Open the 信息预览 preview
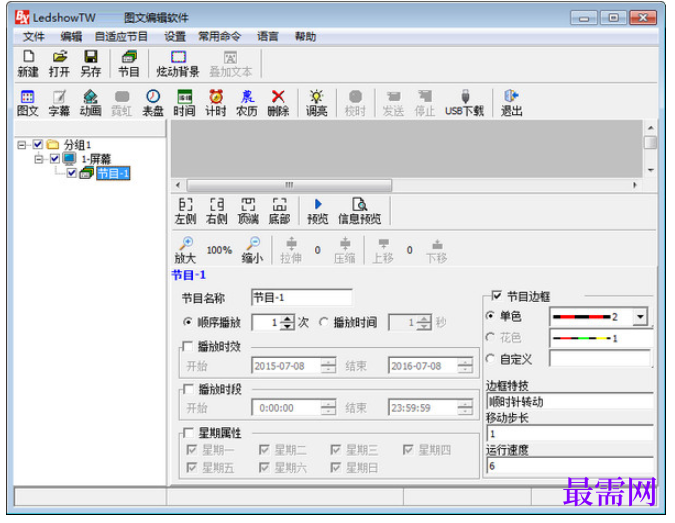The width and height of the screenshot is (675, 523). (359, 211)
